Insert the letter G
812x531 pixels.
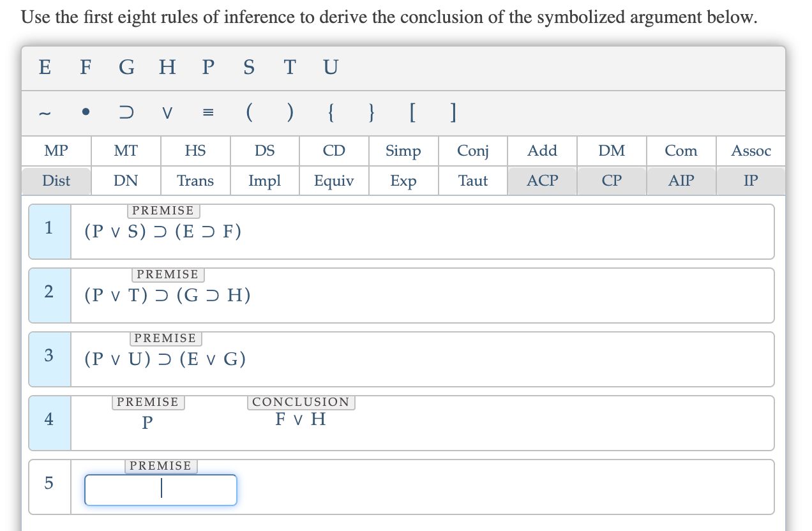coord(126,67)
